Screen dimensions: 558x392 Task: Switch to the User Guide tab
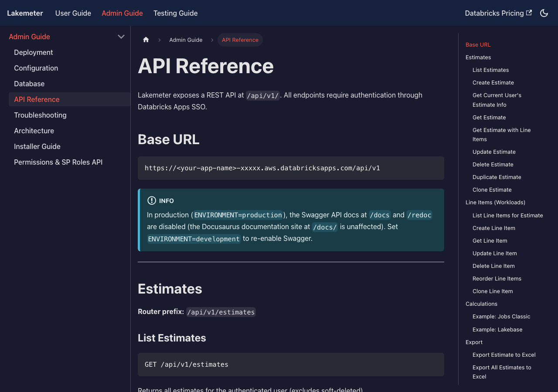coord(73,13)
